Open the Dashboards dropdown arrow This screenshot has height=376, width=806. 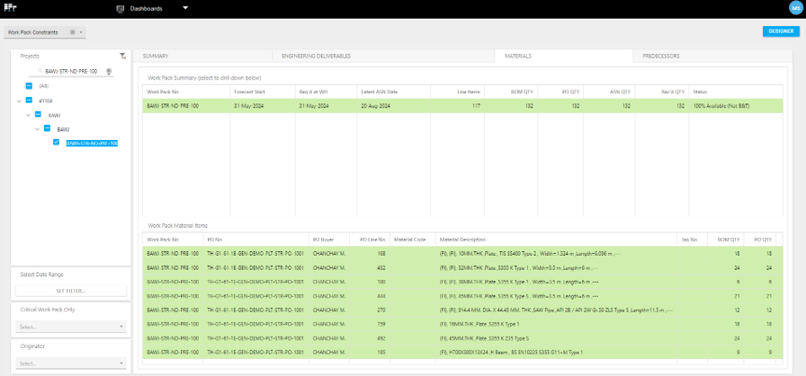(x=186, y=8)
